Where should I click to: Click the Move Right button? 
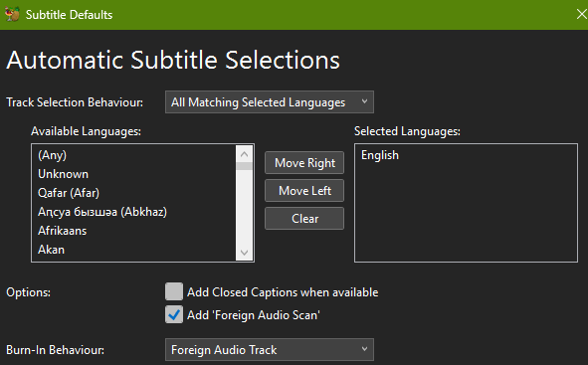pyautogui.click(x=304, y=163)
